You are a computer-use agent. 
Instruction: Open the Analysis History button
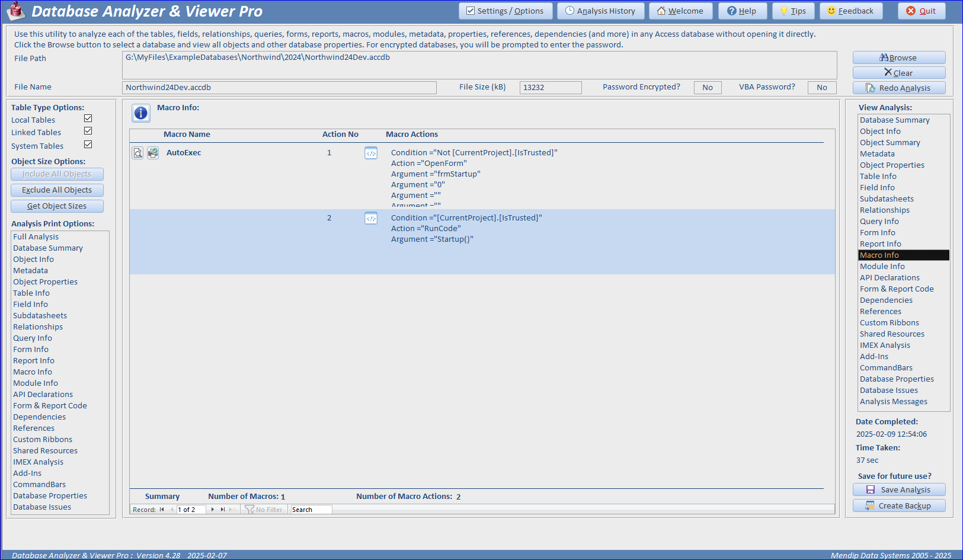click(600, 11)
